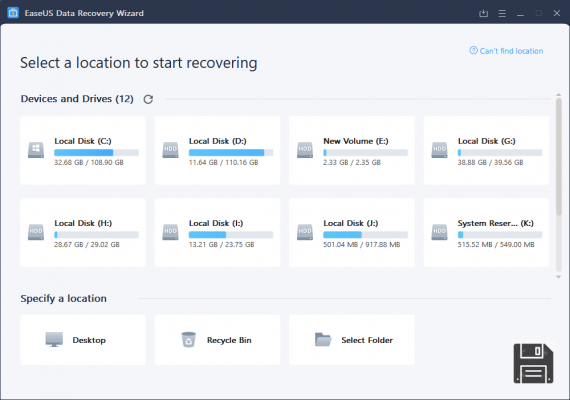Click the HDD icon for Local Disk (H:)

[x=36, y=232]
